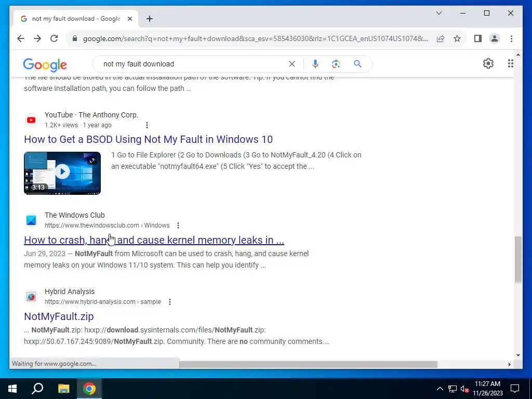Image resolution: width=532 pixels, height=399 pixels.
Task: Click the padlock site info icon
Action: (x=75, y=38)
